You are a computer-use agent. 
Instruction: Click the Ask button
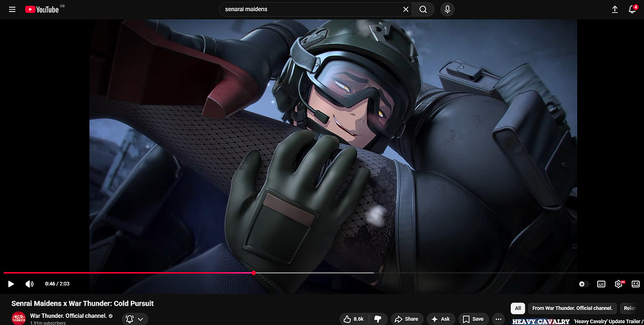(x=440, y=319)
